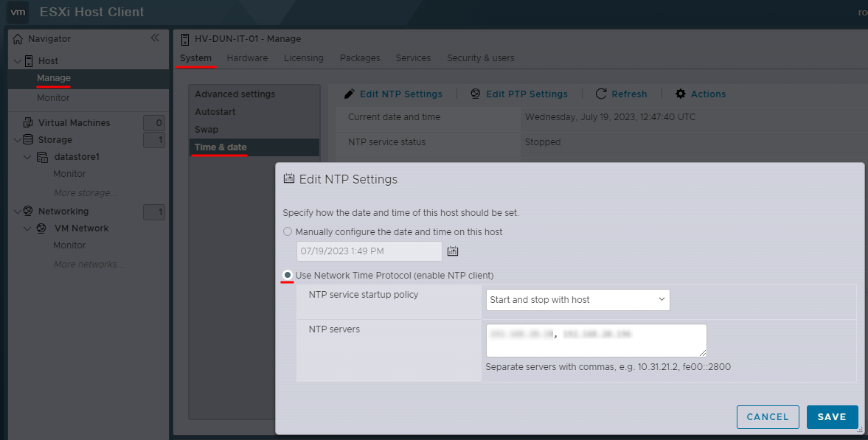Click the Networking count badge

[154, 212]
